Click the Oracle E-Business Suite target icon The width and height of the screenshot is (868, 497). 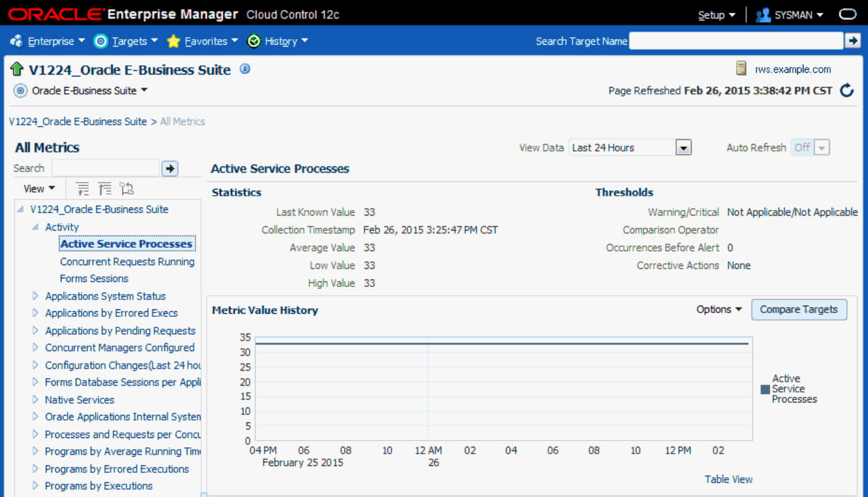[x=20, y=91]
